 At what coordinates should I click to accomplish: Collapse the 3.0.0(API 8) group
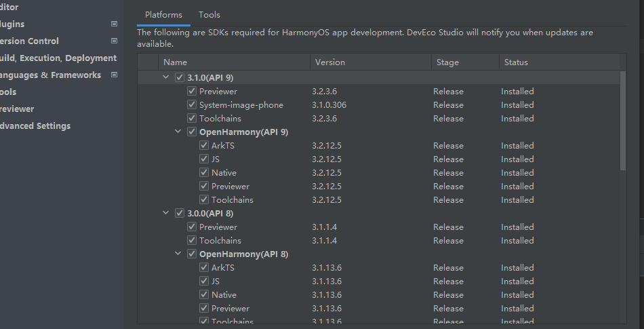point(166,213)
